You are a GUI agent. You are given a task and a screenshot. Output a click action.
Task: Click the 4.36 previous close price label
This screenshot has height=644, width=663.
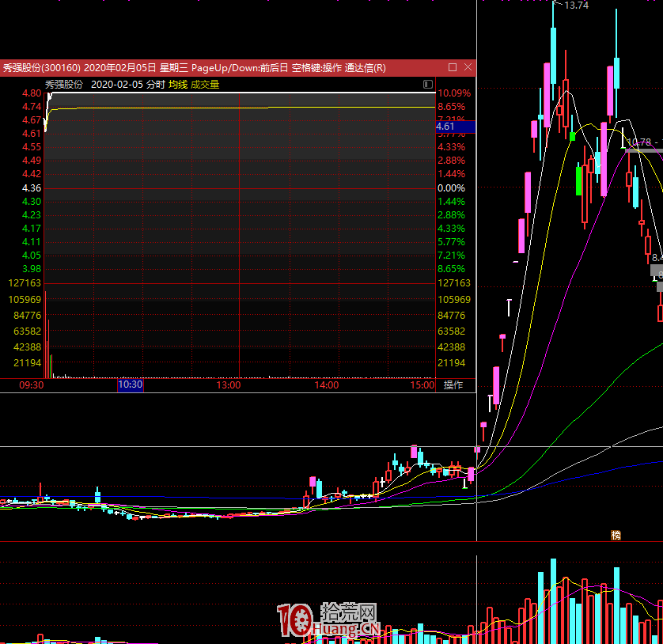32,188
